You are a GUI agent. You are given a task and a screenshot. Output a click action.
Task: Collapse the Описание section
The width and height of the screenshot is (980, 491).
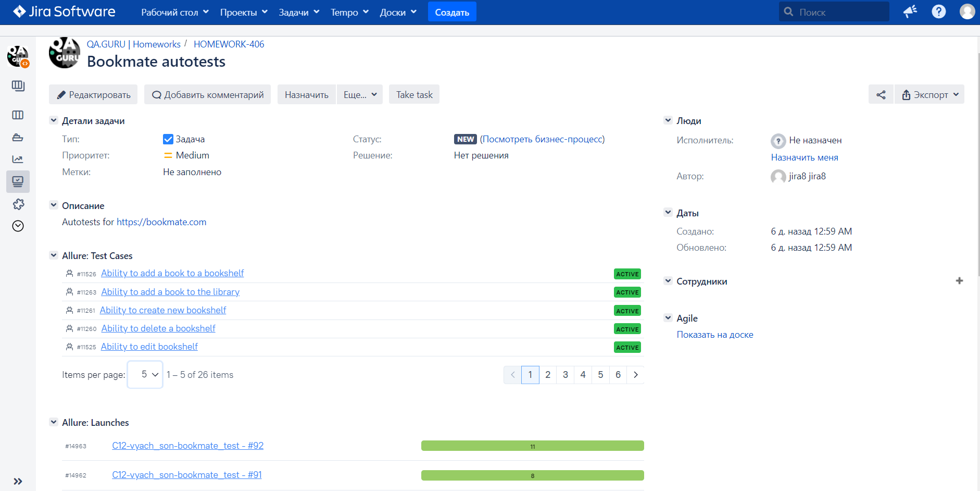coord(53,205)
